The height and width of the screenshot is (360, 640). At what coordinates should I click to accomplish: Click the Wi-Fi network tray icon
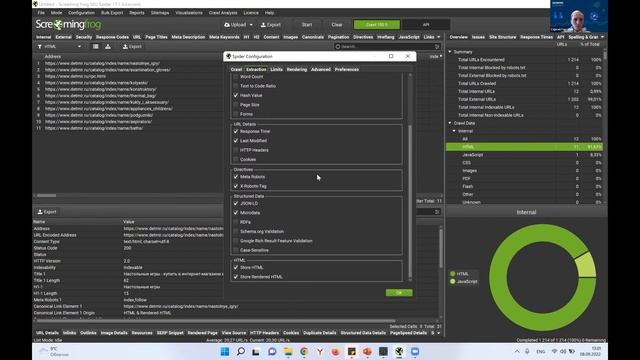click(x=554, y=351)
